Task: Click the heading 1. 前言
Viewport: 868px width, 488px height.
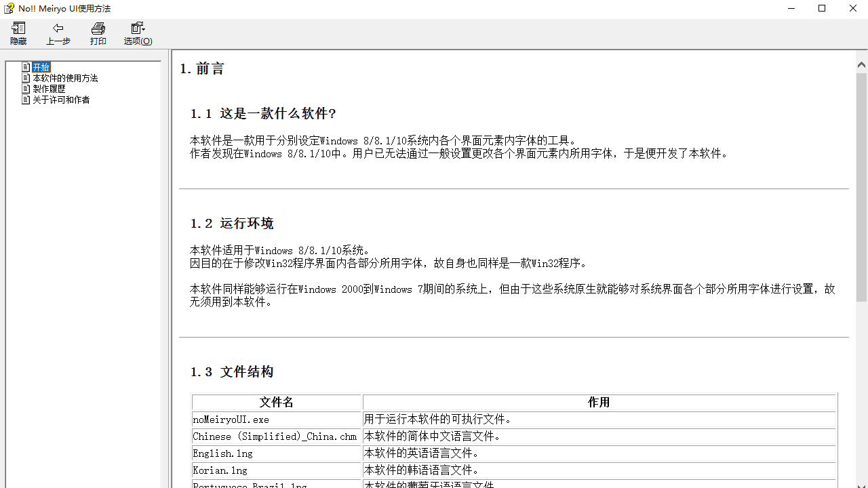Action: pyautogui.click(x=202, y=68)
